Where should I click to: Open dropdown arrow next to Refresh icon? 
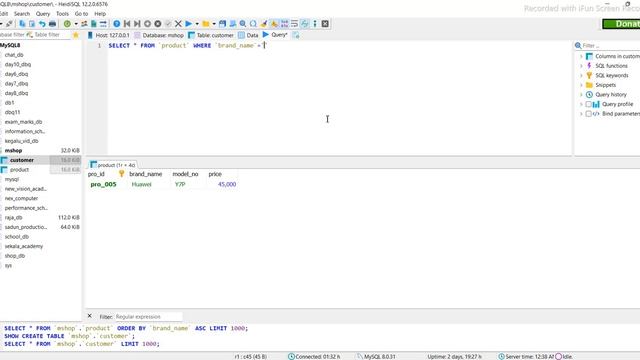click(76, 24)
